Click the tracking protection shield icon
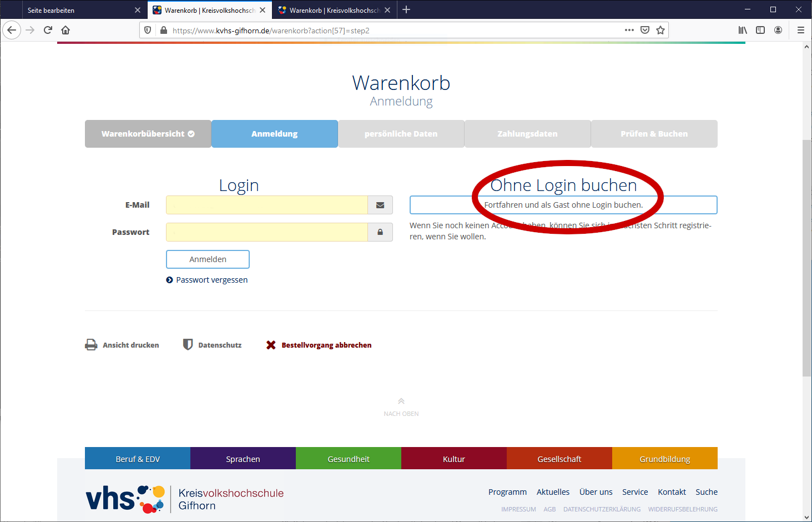This screenshot has width=812, height=522. click(148, 30)
